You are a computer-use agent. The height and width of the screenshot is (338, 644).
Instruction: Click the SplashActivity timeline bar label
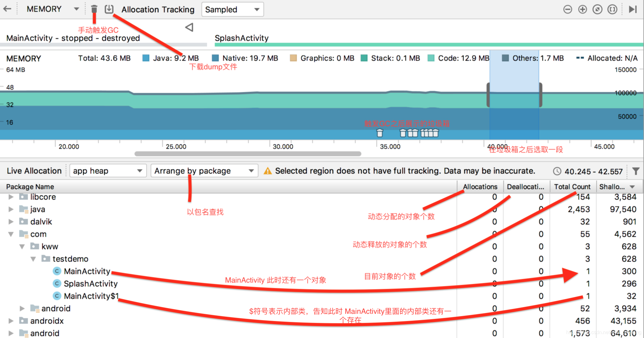pyautogui.click(x=242, y=38)
